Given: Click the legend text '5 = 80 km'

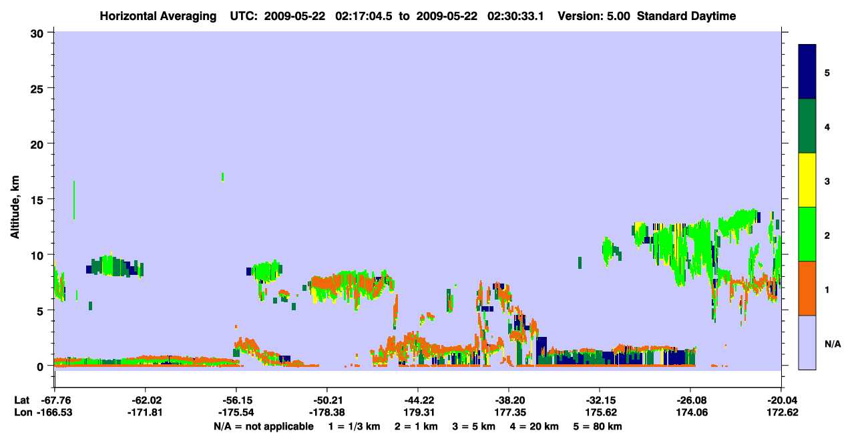Looking at the screenshot, I should pyautogui.click(x=598, y=426).
